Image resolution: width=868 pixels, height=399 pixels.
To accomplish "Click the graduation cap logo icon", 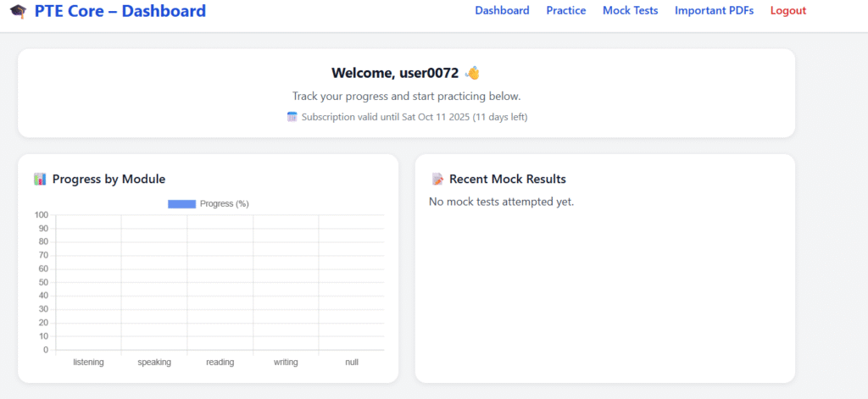I will coord(18,12).
